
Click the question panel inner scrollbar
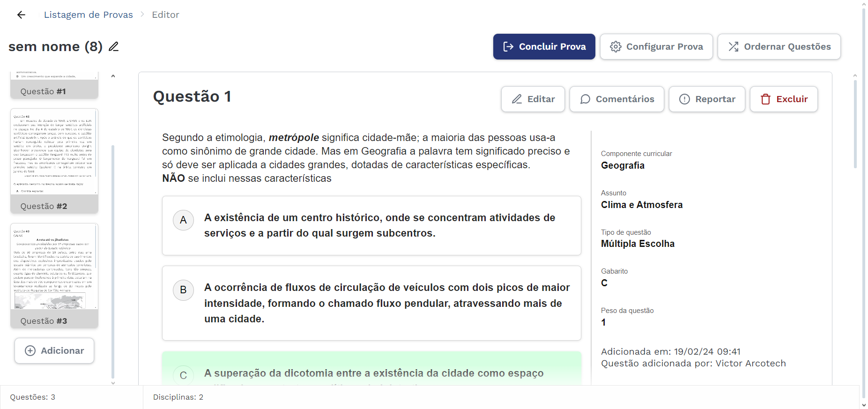(855, 124)
